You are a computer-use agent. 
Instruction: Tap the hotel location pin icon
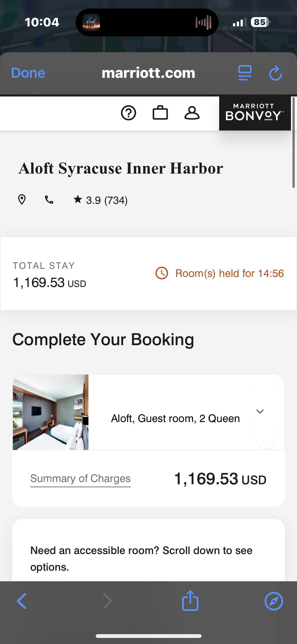pyautogui.click(x=22, y=200)
